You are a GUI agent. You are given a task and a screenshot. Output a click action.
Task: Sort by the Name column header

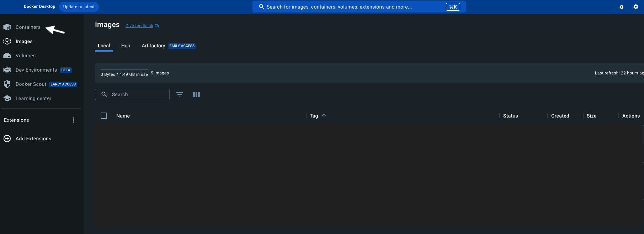[123, 116]
